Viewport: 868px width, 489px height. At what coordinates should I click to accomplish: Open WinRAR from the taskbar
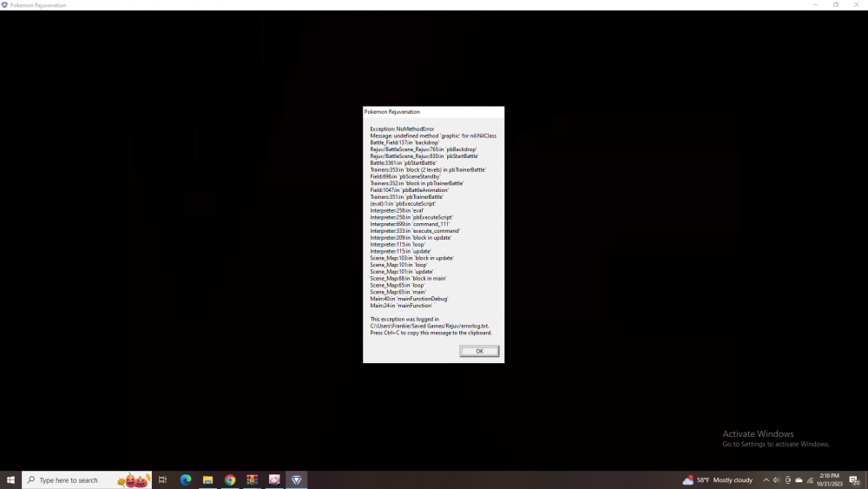253,479
